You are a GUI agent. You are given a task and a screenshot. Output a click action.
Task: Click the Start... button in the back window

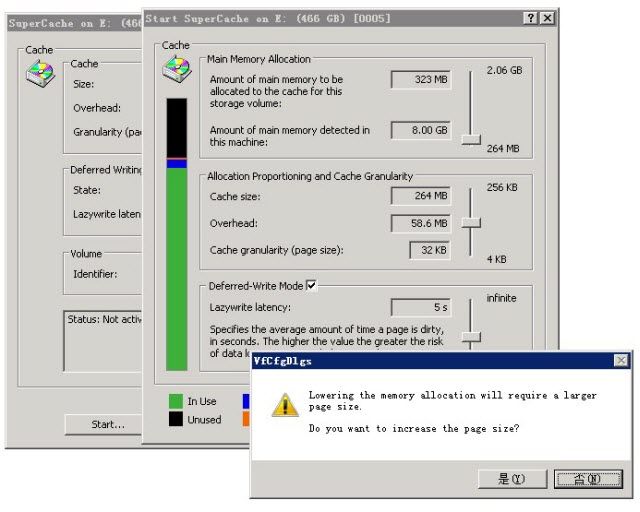click(104, 425)
